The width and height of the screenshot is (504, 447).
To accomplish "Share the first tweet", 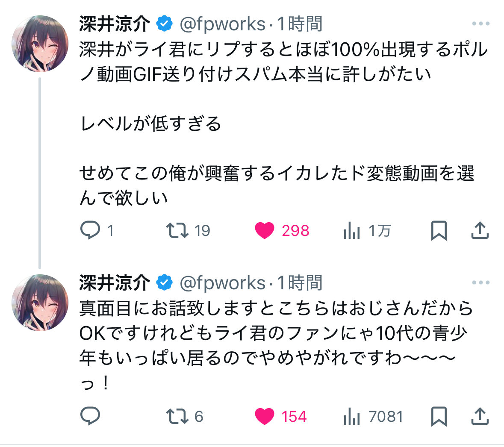I will point(480,231).
